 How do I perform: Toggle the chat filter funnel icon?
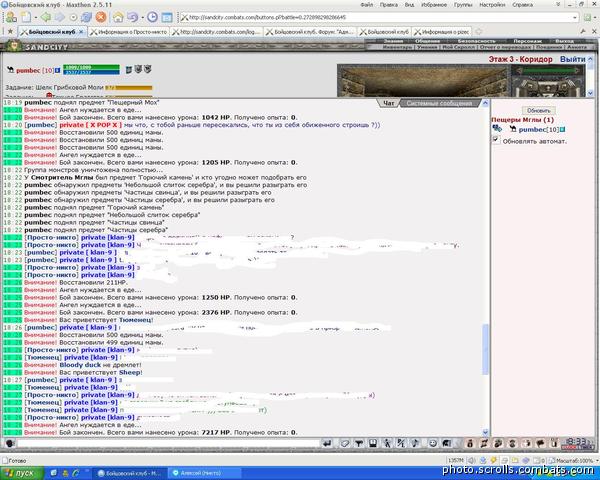(359, 443)
